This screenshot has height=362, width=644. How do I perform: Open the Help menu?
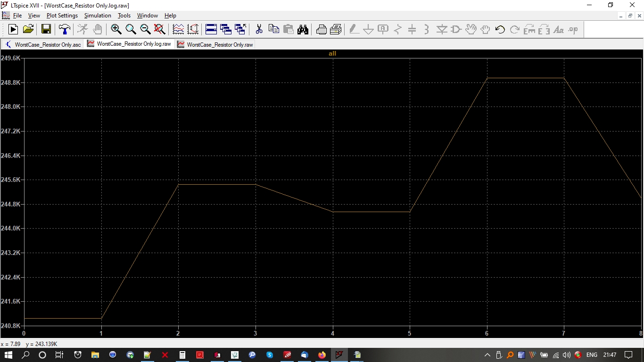click(170, 16)
